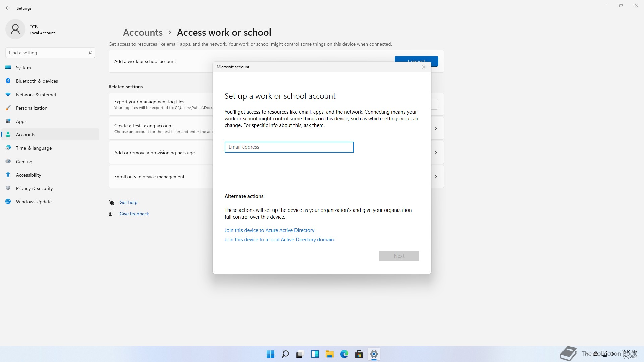Click the Apps icon in sidebar

pyautogui.click(x=8, y=121)
